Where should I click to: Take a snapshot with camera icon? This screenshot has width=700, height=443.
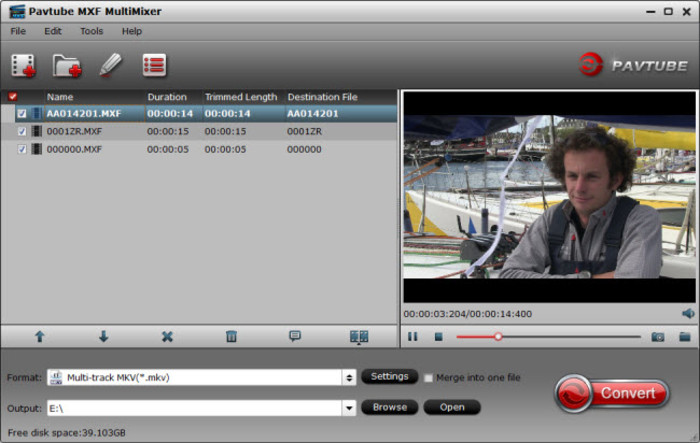click(658, 337)
